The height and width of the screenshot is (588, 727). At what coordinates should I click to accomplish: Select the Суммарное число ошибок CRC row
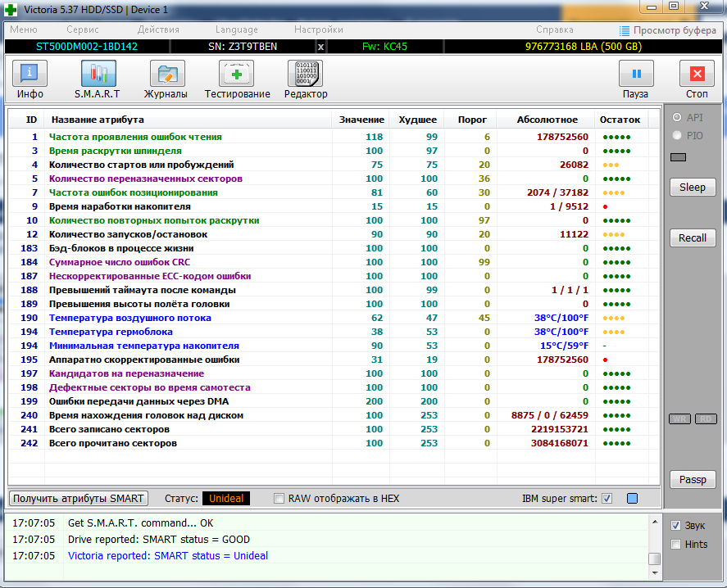[334, 262]
